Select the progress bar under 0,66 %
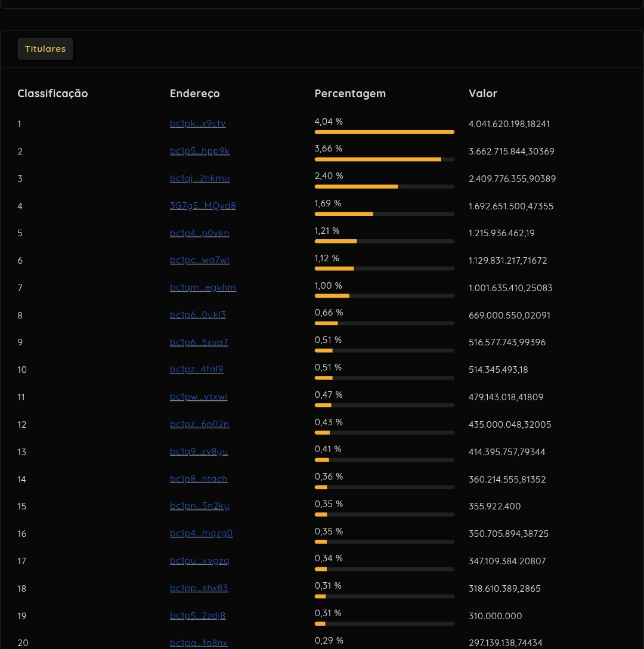This screenshot has width=644, height=649. (385, 323)
